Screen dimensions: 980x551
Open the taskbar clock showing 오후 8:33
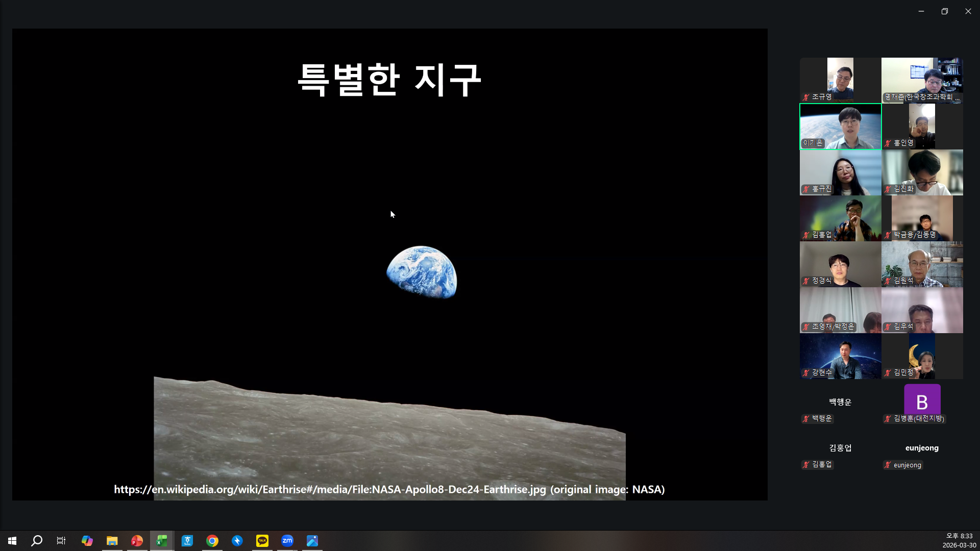click(x=959, y=541)
